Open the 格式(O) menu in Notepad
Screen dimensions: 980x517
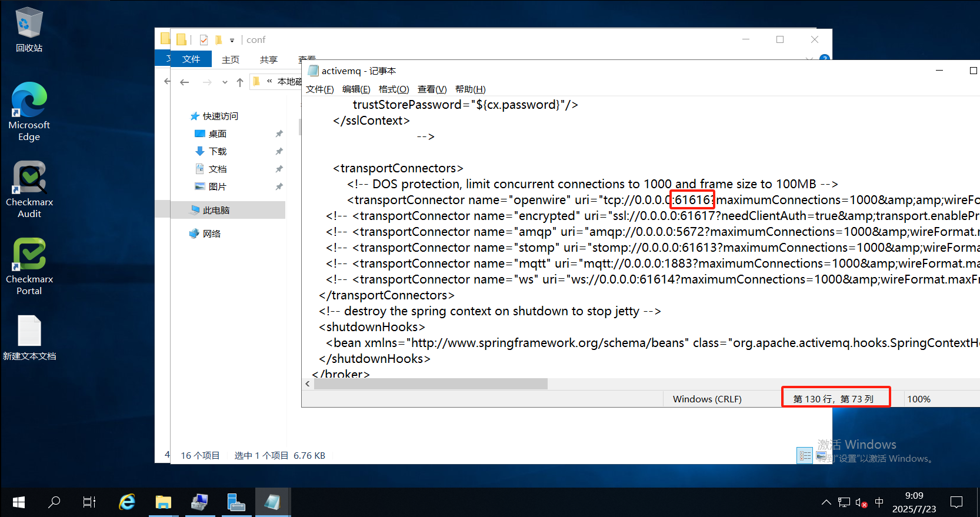(x=394, y=89)
